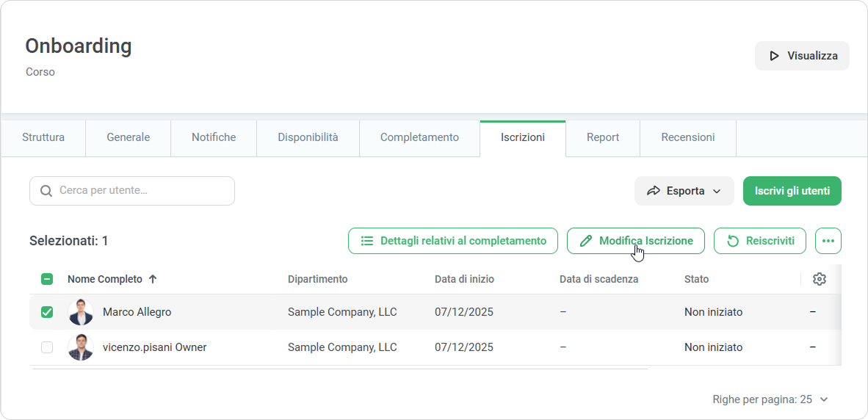
Task: Select the vicenzo.pisani Owner row checkbox
Action: (x=47, y=347)
